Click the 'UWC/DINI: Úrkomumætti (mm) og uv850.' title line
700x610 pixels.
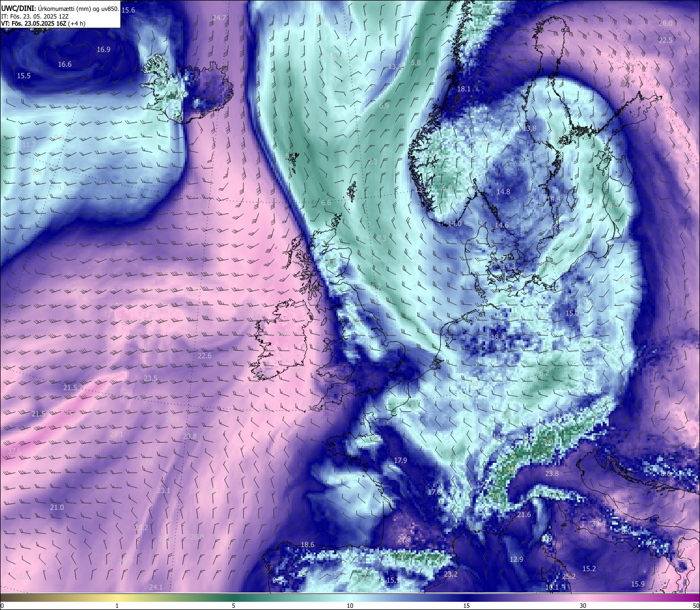60,9
